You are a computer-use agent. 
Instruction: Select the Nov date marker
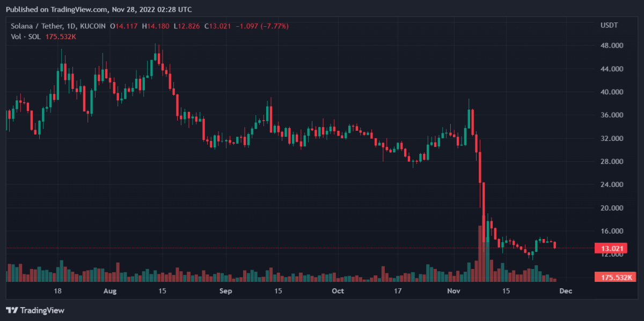454,291
